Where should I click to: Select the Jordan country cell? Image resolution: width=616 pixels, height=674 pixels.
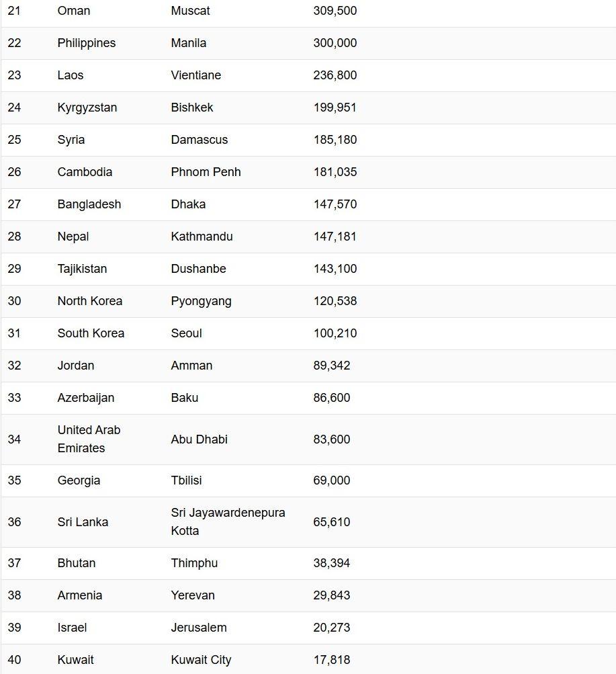click(x=76, y=366)
